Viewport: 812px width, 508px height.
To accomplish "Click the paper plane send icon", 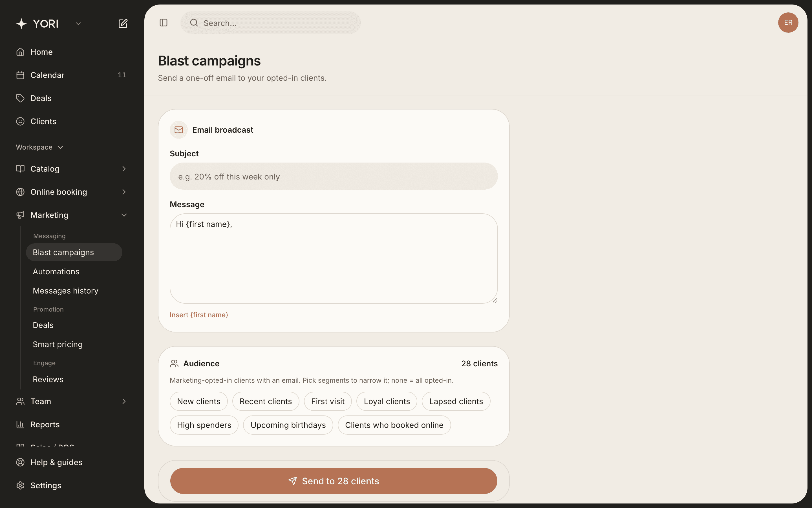I will click(293, 481).
